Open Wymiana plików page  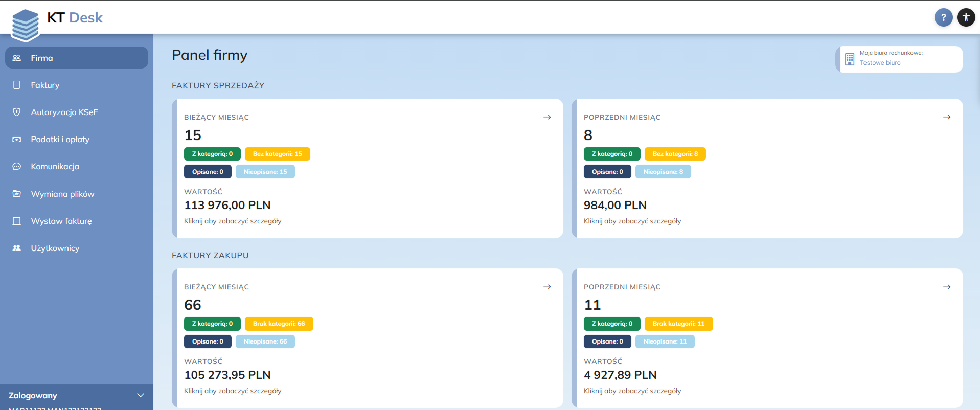pos(77,194)
